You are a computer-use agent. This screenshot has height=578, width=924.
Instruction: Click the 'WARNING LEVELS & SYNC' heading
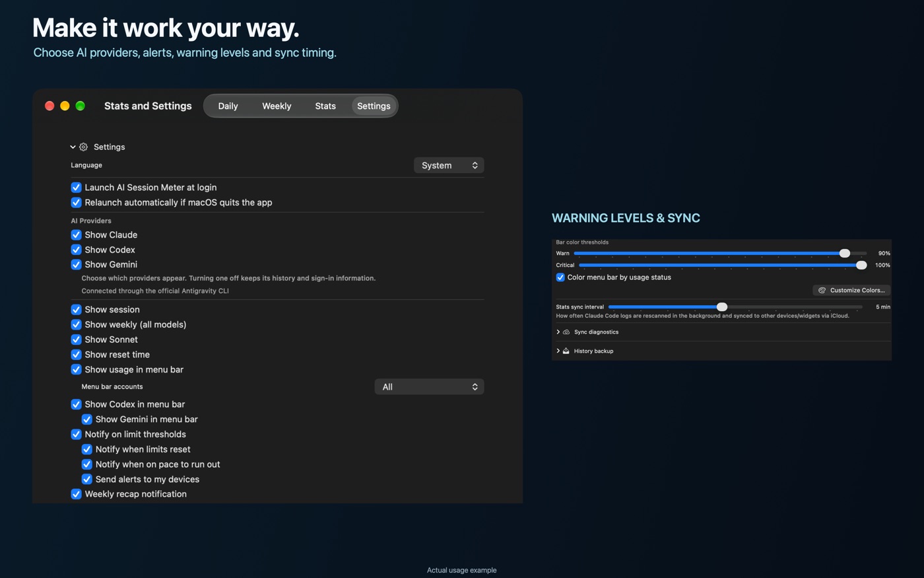[x=626, y=218]
